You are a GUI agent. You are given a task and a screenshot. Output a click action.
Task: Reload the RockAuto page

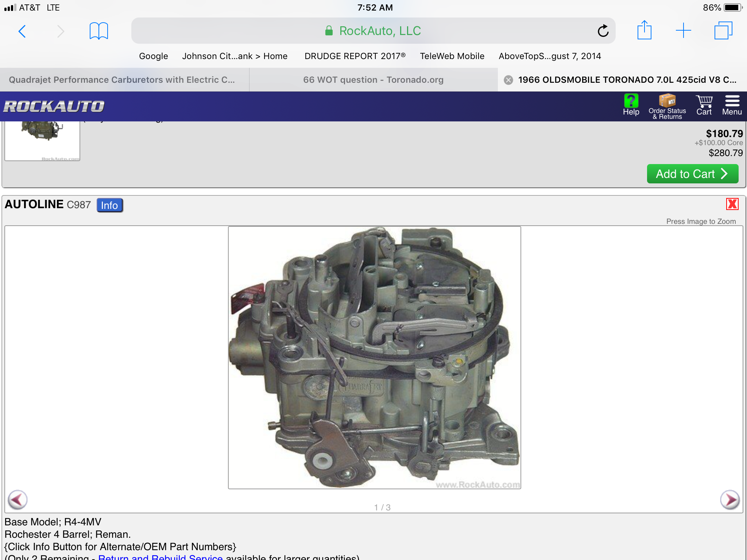coord(603,31)
